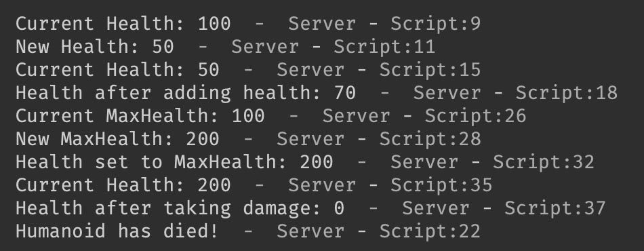Select the 'New Health: 50' output line
The width and height of the screenshot is (644, 251).
(95, 47)
